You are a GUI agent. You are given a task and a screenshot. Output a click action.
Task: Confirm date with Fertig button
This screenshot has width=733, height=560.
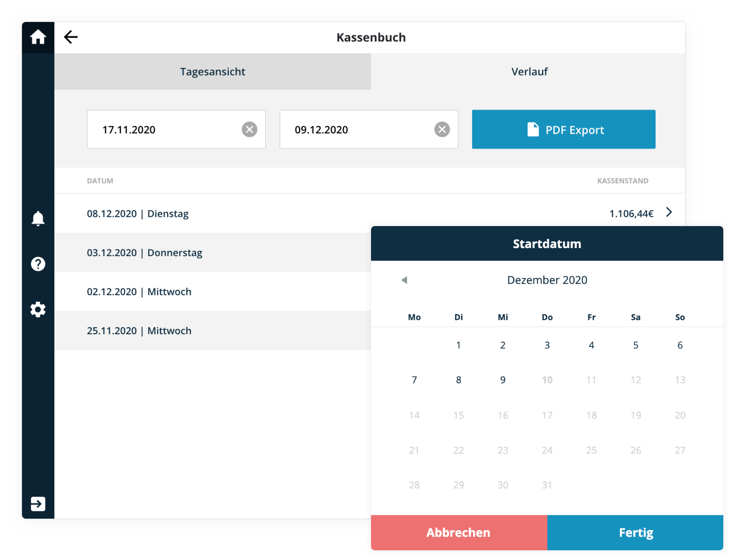635,532
